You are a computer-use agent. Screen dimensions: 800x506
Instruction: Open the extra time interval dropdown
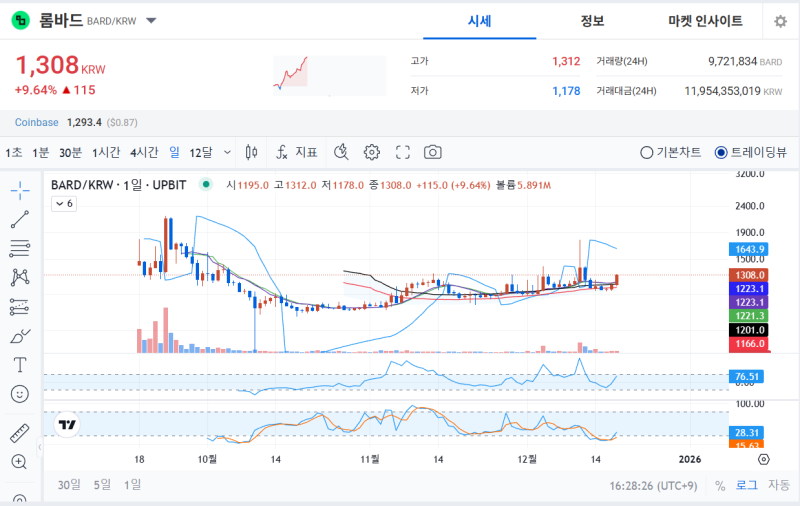[228, 152]
